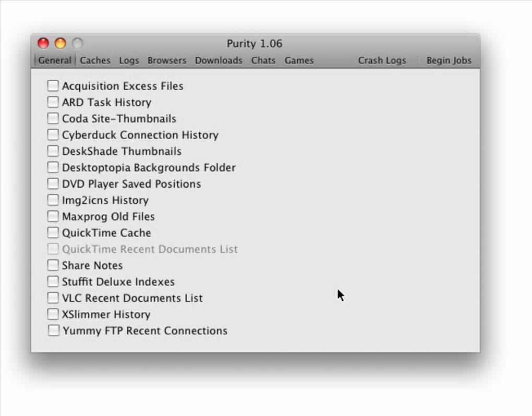The height and width of the screenshot is (416, 532).
Task: Tick Coda Site-Thumbnails checkbox
Action: pos(53,118)
